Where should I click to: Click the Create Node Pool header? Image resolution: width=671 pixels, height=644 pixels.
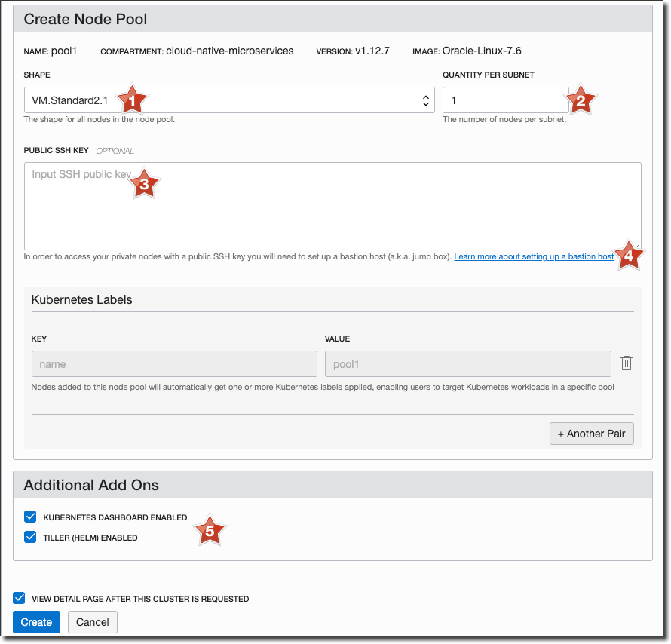coord(86,19)
